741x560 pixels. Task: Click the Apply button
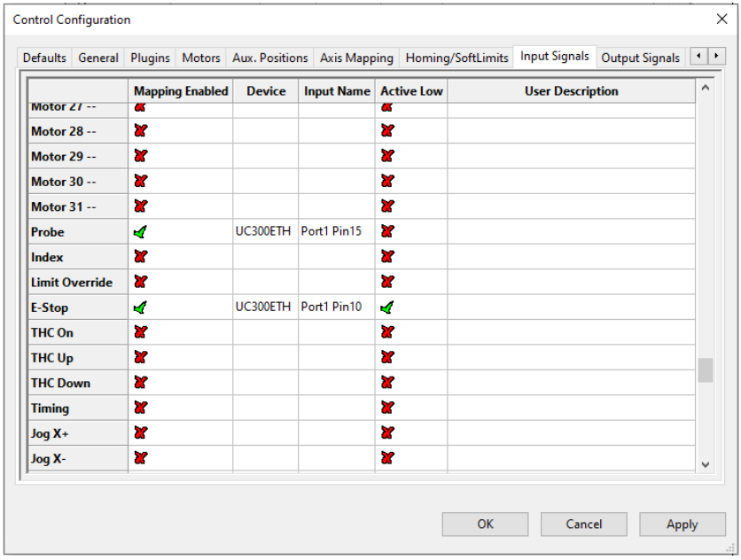click(682, 525)
